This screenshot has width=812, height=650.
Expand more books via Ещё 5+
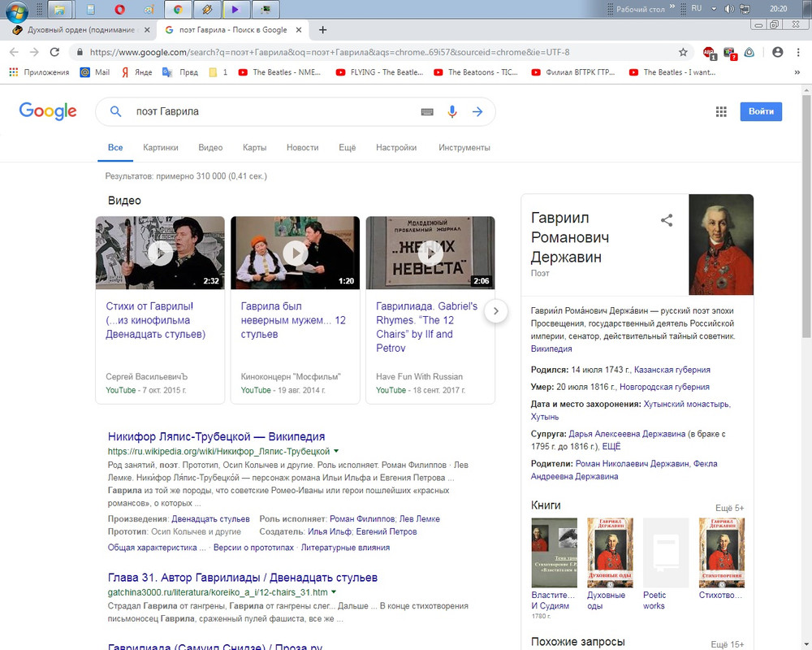click(729, 508)
